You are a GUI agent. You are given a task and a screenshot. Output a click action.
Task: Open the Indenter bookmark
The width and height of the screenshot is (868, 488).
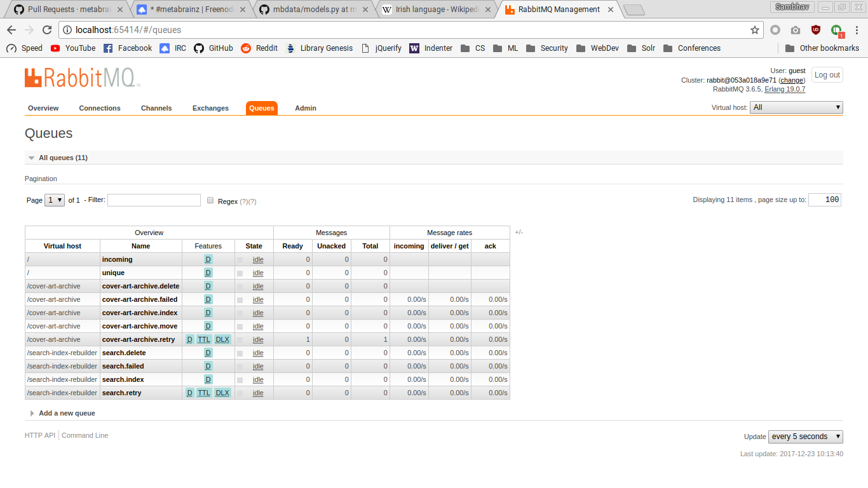tap(431, 48)
